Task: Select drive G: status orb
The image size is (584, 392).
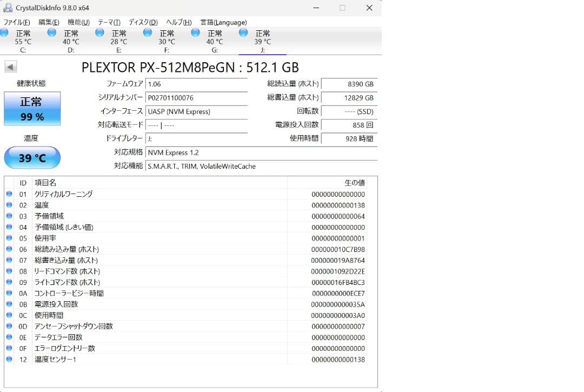Action: click(196, 33)
